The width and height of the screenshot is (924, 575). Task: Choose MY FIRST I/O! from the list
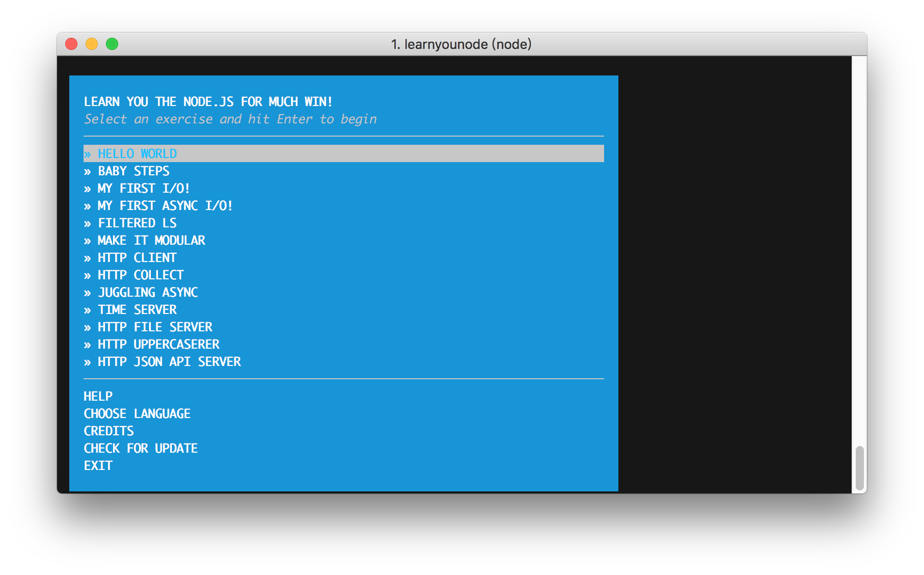[144, 188]
